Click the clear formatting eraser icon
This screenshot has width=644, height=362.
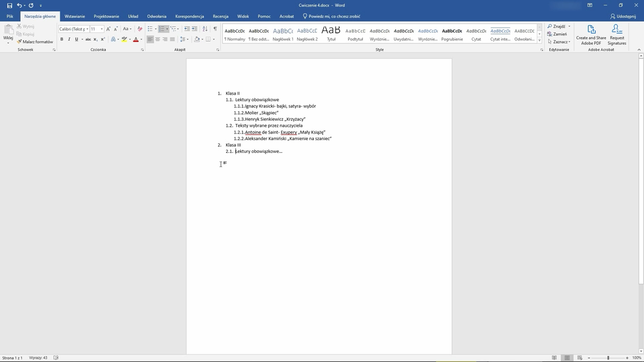pos(140,29)
